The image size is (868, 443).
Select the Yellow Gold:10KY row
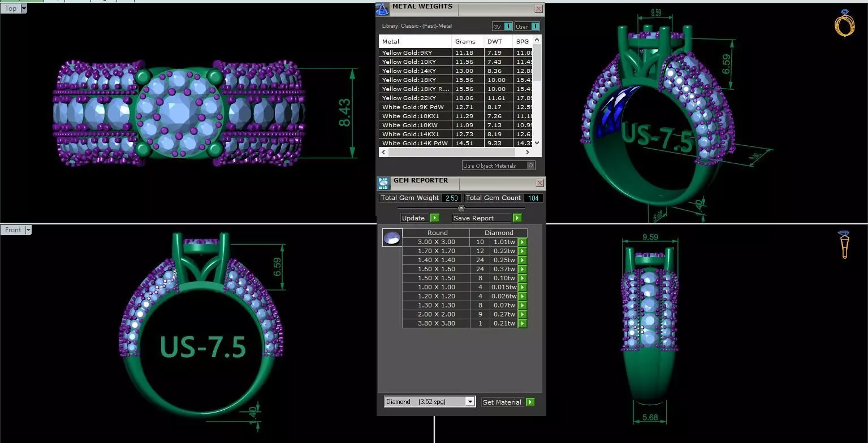456,62
